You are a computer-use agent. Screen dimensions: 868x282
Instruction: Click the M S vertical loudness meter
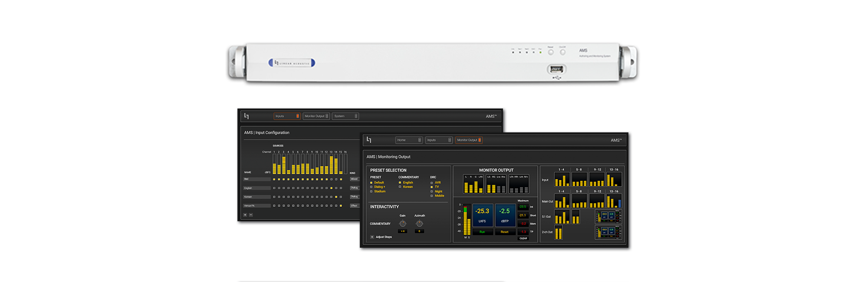click(467, 220)
